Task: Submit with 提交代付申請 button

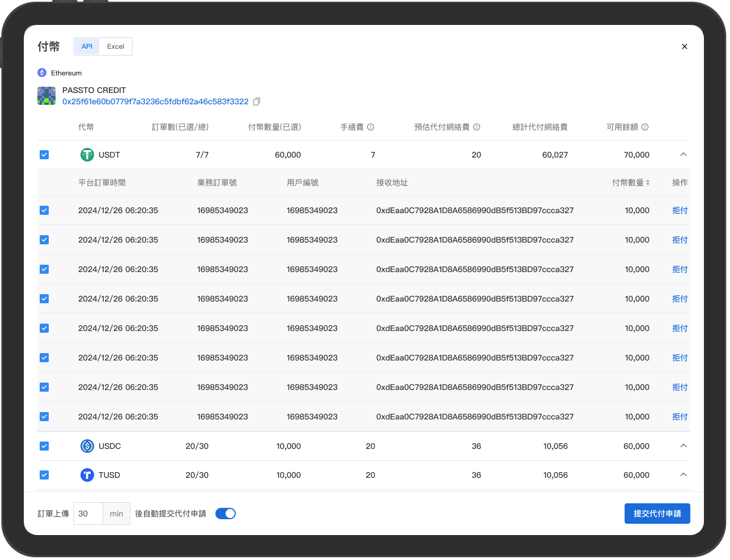Action: pos(657,514)
